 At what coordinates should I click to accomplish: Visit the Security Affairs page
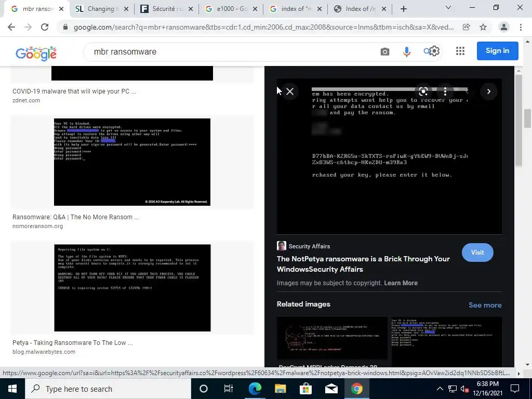(x=477, y=252)
